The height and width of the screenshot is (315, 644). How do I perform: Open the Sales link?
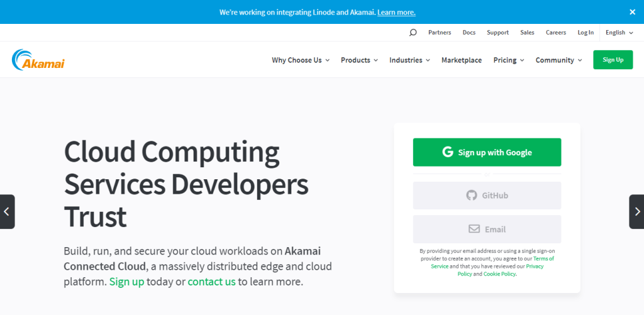tap(528, 33)
